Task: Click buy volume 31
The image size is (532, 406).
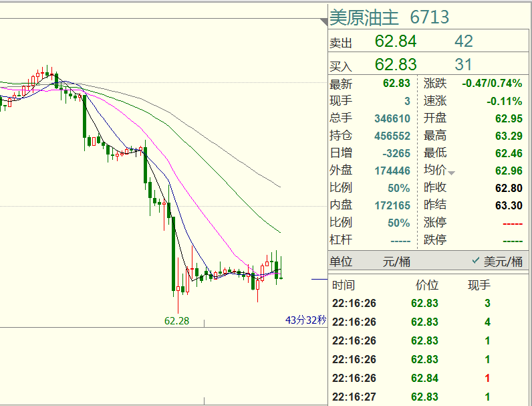Action: click(463, 64)
